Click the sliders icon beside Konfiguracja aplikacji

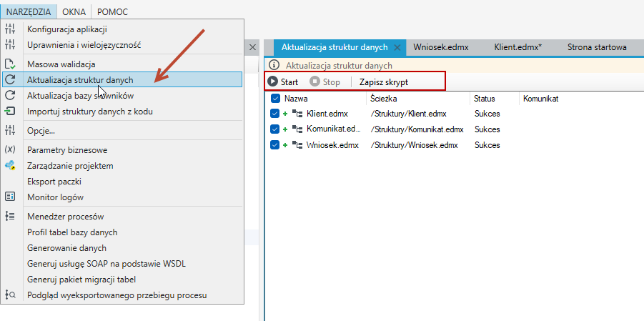10,29
